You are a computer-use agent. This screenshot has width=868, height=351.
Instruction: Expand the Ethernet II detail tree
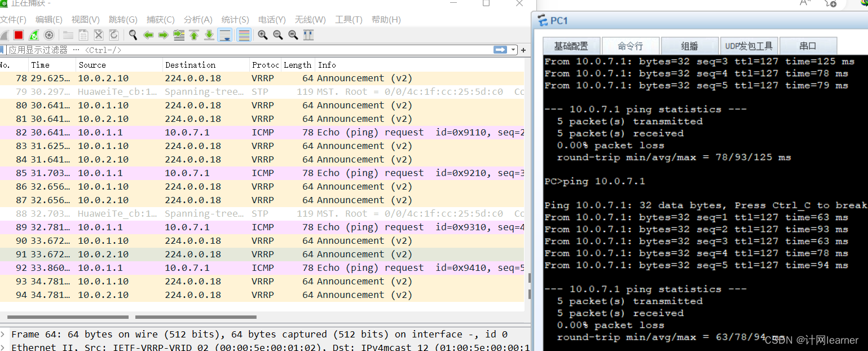point(3,347)
